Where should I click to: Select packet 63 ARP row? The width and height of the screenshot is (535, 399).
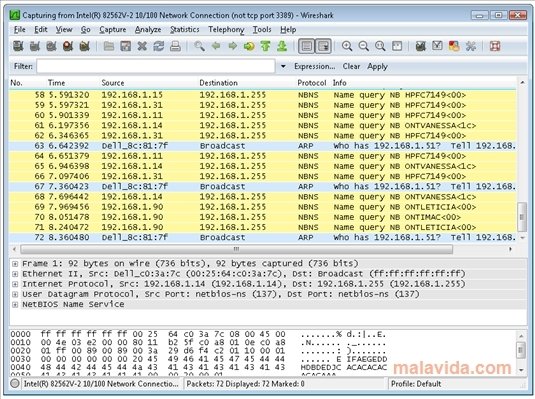[x=263, y=146]
